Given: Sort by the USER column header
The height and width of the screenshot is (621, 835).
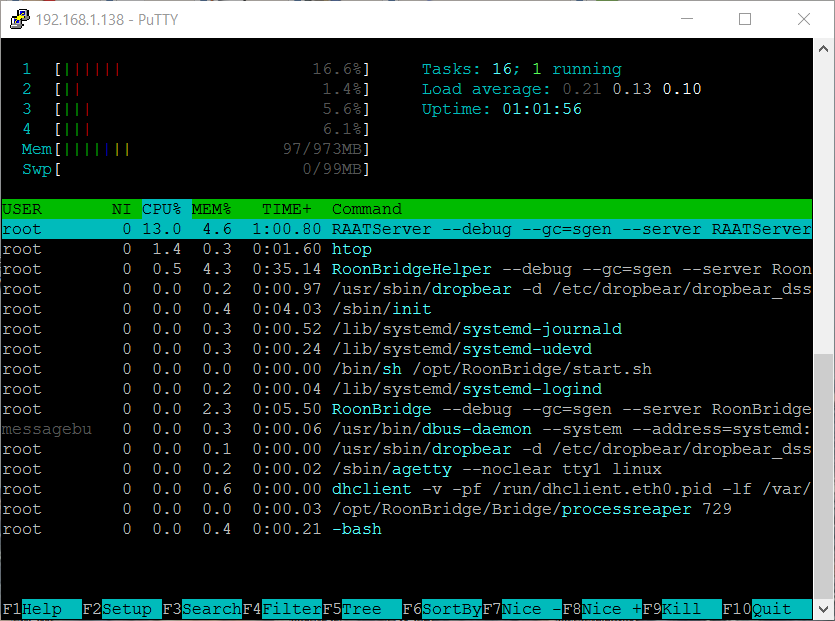Looking at the screenshot, I should [22, 209].
